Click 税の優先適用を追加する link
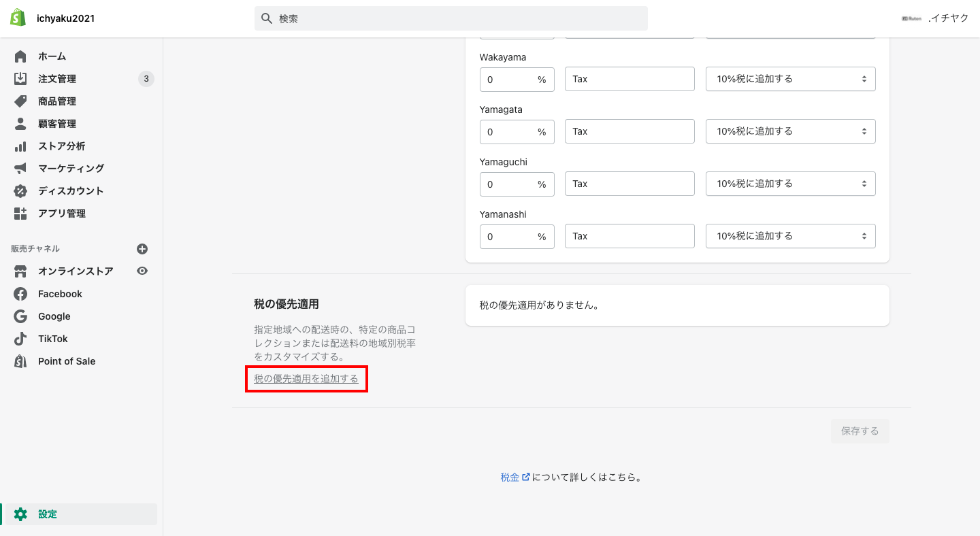980x536 pixels. pyautogui.click(x=306, y=379)
